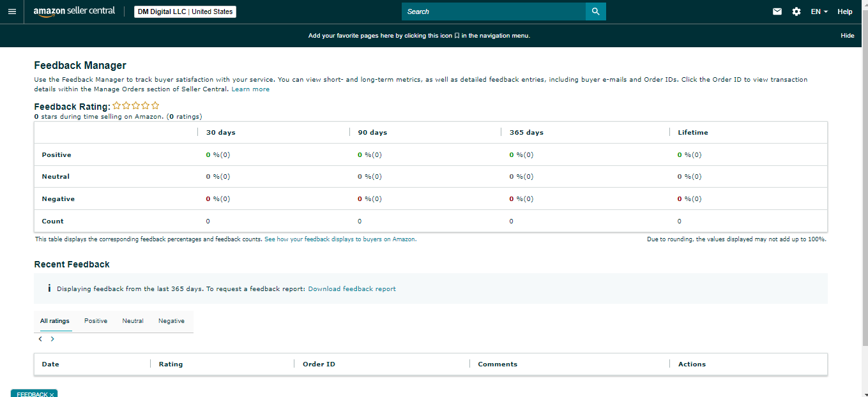Click Positive 30 days percentage value
The height and width of the screenshot is (397, 868).
(218, 155)
